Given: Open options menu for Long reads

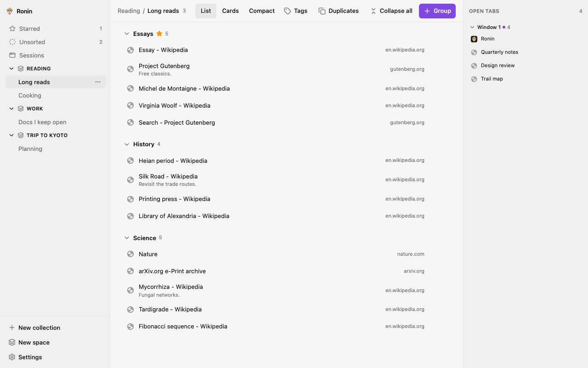Looking at the screenshot, I should (98, 82).
